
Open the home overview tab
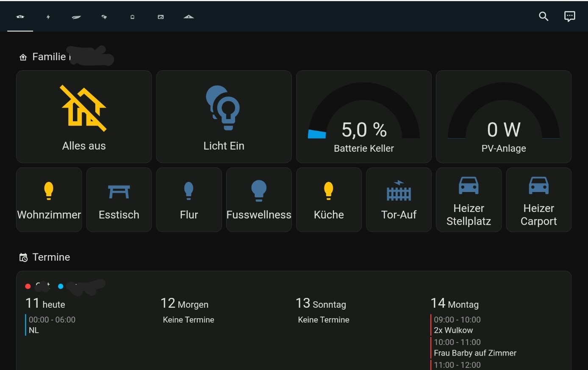[x=20, y=17]
